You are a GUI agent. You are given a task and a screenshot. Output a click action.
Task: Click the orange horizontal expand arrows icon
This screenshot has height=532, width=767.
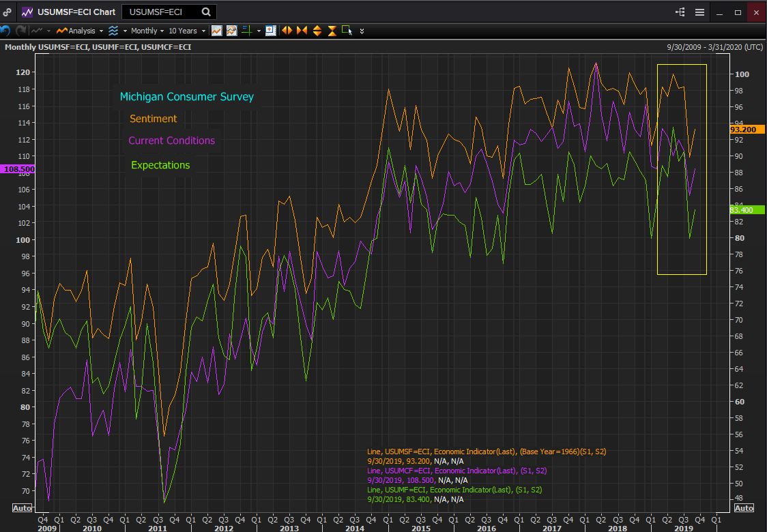[287, 31]
